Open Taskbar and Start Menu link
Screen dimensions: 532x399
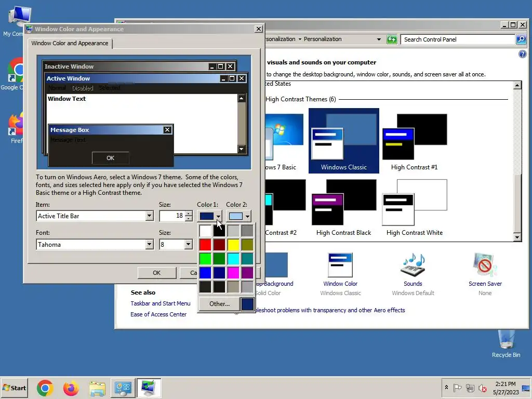(x=161, y=303)
